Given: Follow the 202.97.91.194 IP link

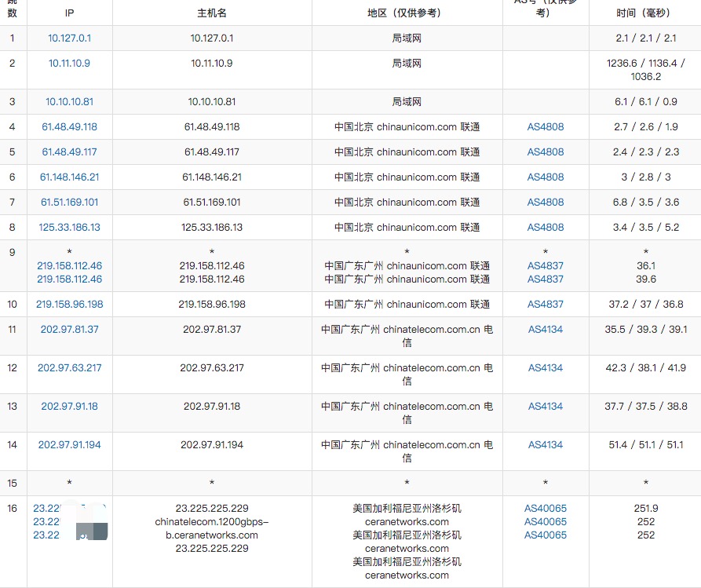Looking at the screenshot, I should tap(69, 444).
